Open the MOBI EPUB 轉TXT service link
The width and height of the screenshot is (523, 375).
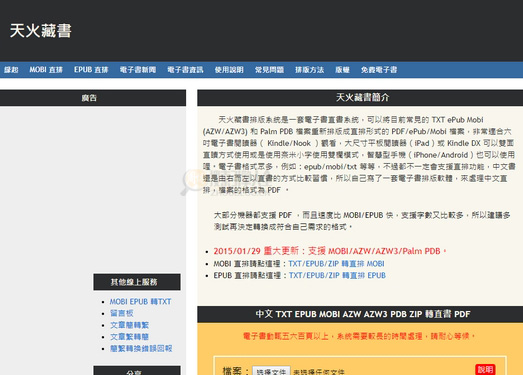click(140, 302)
